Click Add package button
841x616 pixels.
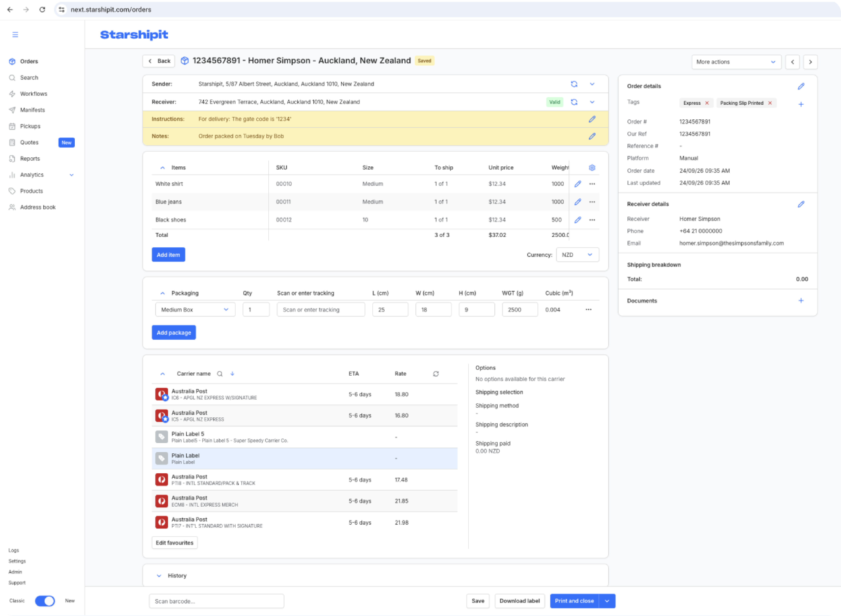[x=173, y=333]
